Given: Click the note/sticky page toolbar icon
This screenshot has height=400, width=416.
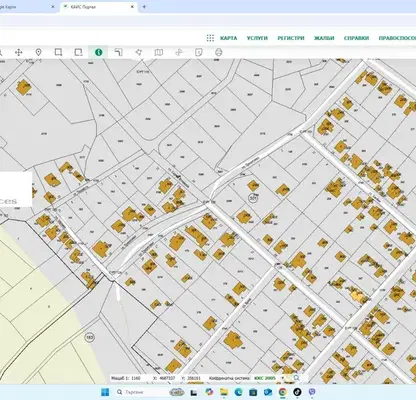Looking at the screenshot, I should [x=199, y=52].
